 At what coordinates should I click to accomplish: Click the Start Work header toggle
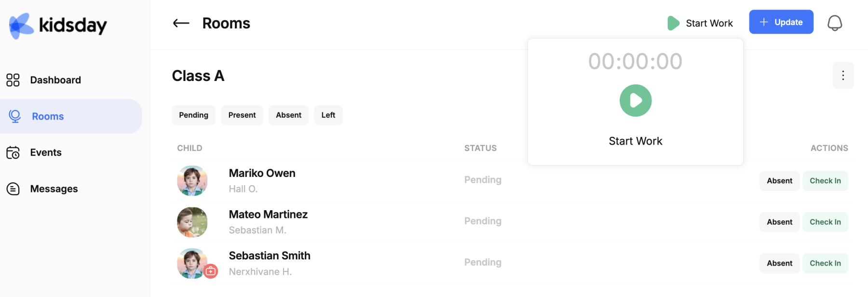coord(700,23)
